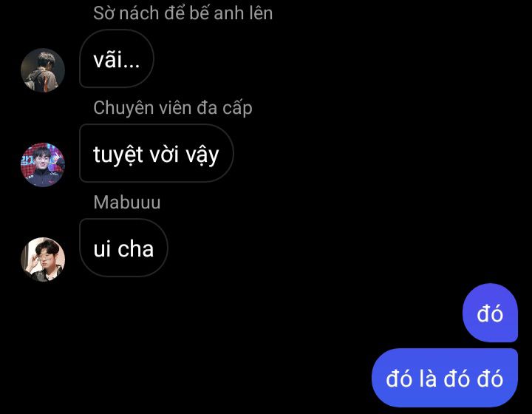Select the "vãi..." message bubble
The width and height of the screenshot is (532, 414).
[x=117, y=58]
